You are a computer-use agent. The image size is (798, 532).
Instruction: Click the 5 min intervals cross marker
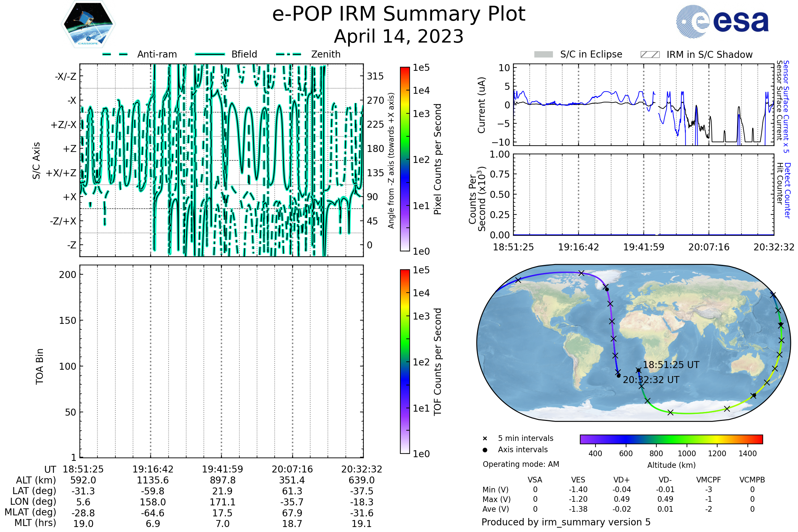[x=485, y=439]
